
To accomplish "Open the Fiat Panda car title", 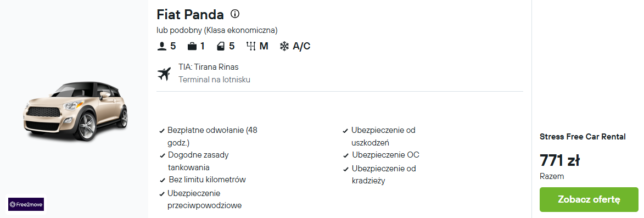I will 190,14.
